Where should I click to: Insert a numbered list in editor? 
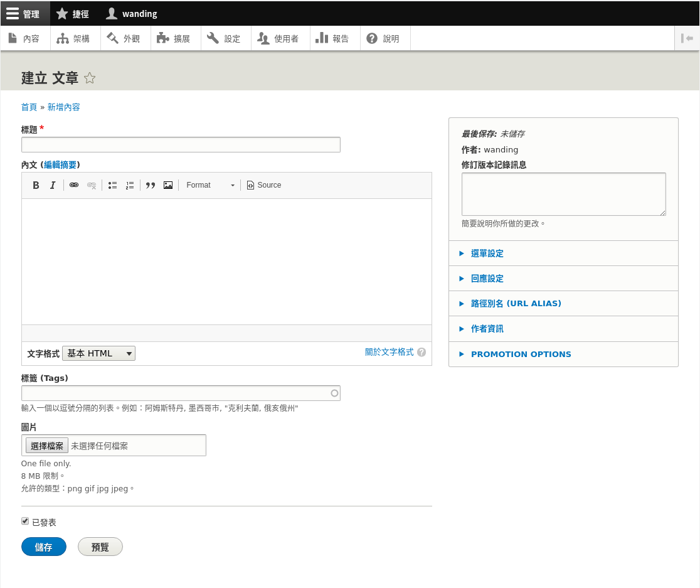click(130, 185)
